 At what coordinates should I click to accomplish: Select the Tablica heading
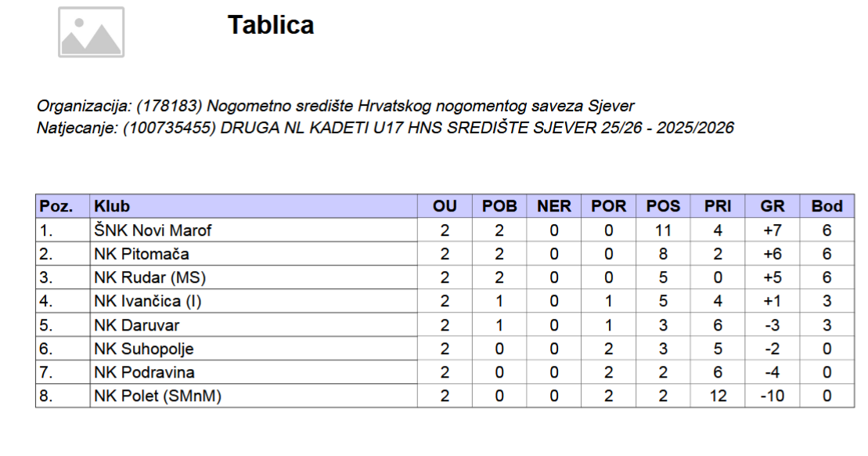[271, 25]
